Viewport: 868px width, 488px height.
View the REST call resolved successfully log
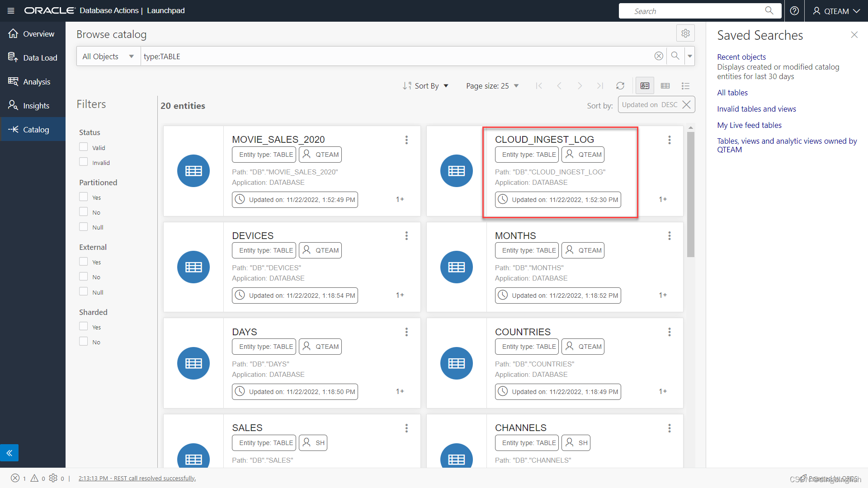coord(137,478)
